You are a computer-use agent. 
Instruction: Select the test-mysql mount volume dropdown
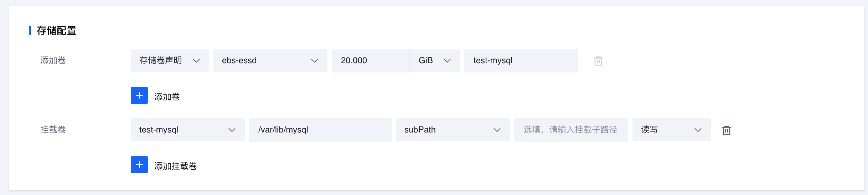pos(188,130)
